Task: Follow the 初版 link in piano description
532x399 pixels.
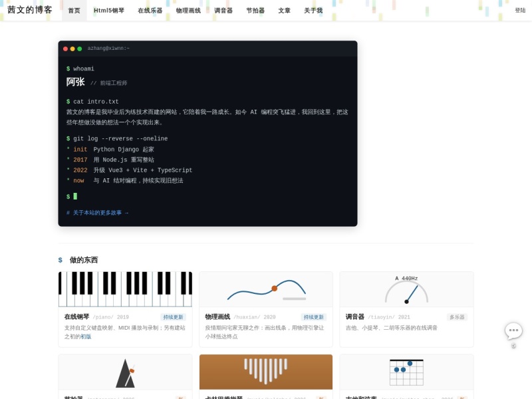Action: 86,336
